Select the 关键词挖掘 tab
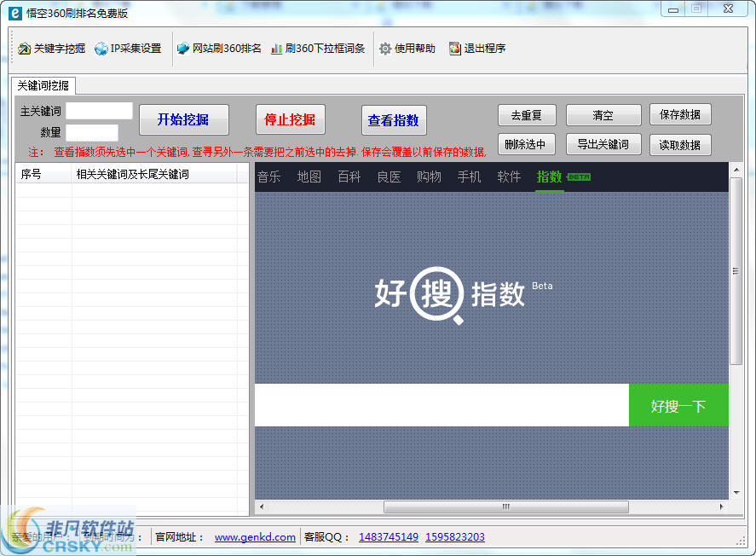 pyautogui.click(x=43, y=85)
